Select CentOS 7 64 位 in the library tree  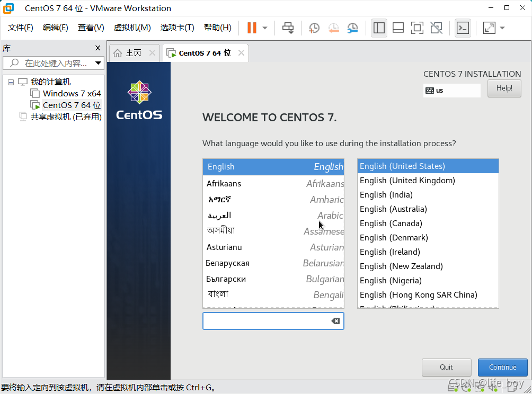point(72,105)
